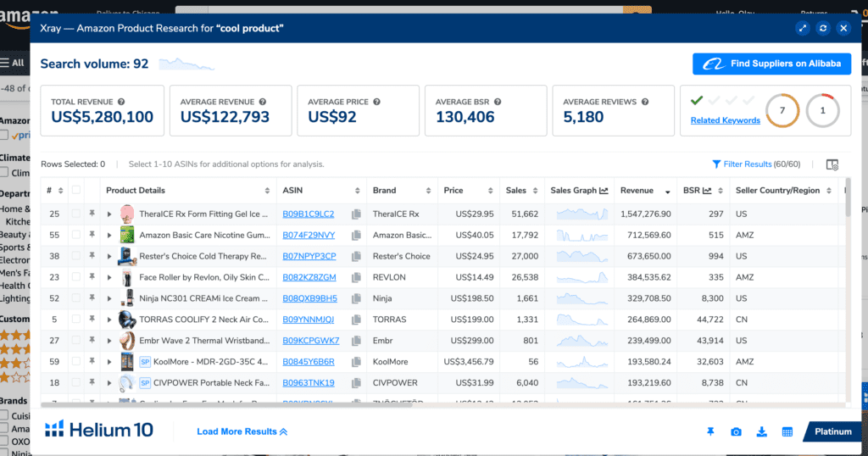
Task: Click the KoolMore product thumbnail image
Action: coord(127,361)
